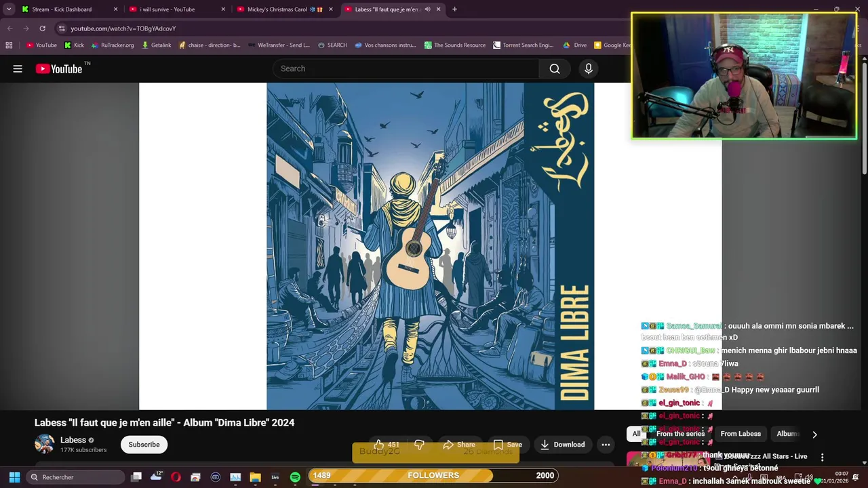Mute the Labess tab via speaker icon
868x488 pixels.
pyautogui.click(x=427, y=9)
